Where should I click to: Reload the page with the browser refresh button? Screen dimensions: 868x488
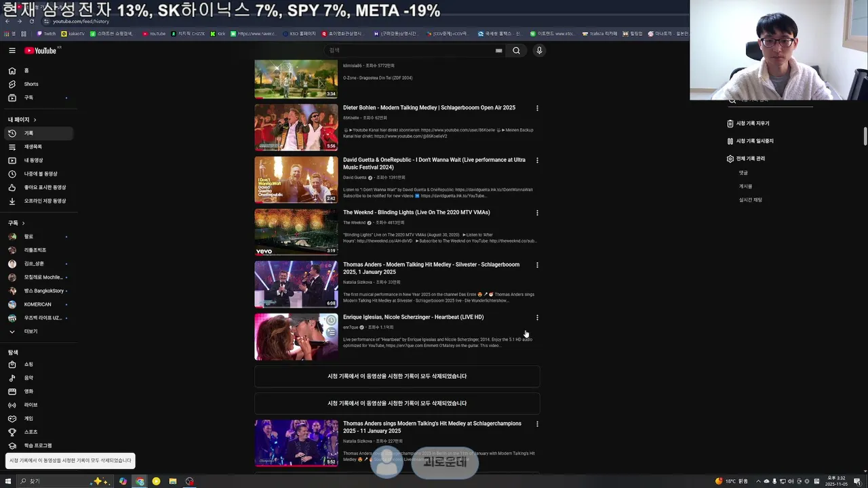click(x=31, y=21)
